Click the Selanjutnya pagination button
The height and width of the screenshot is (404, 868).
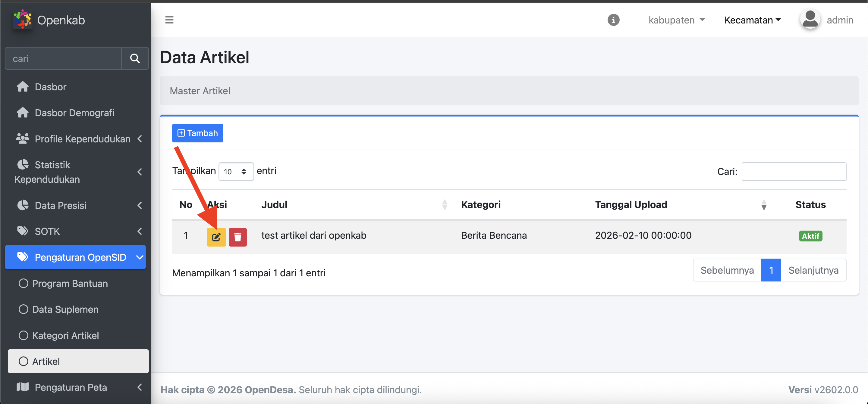[813, 270]
